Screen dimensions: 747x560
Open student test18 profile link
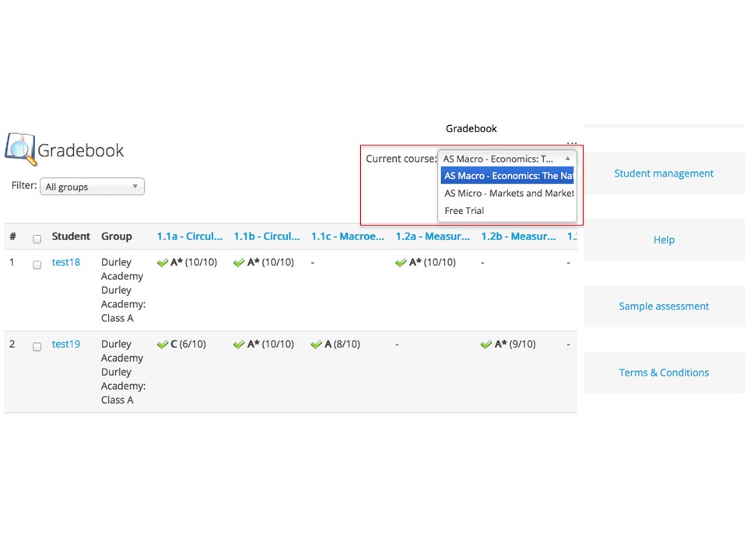click(x=65, y=262)
